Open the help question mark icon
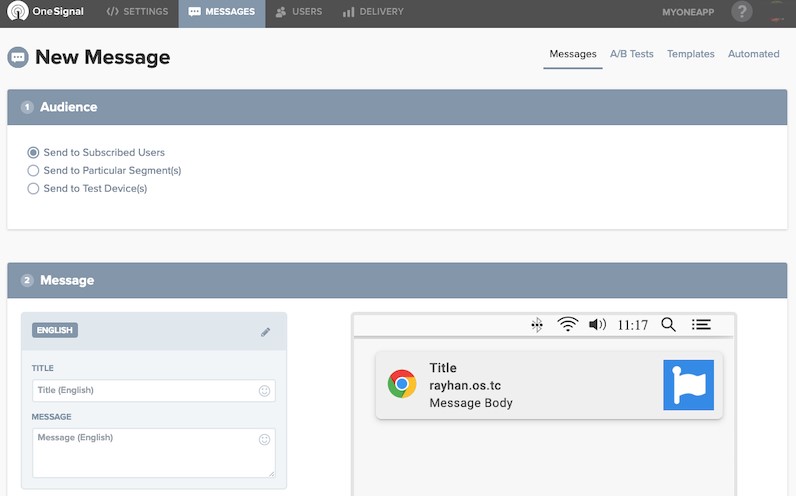Screen dimensions: 796x496 (x=741, y=12)
